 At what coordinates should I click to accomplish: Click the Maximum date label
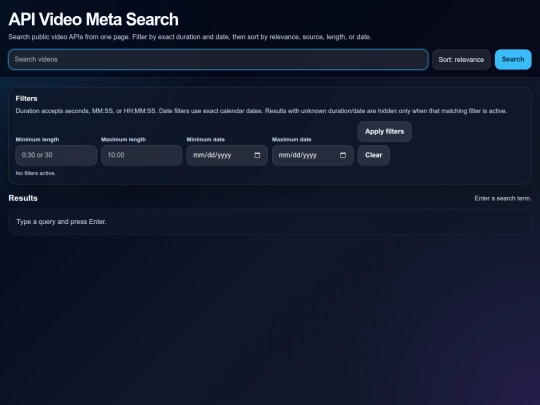click(x=292, y=139)
